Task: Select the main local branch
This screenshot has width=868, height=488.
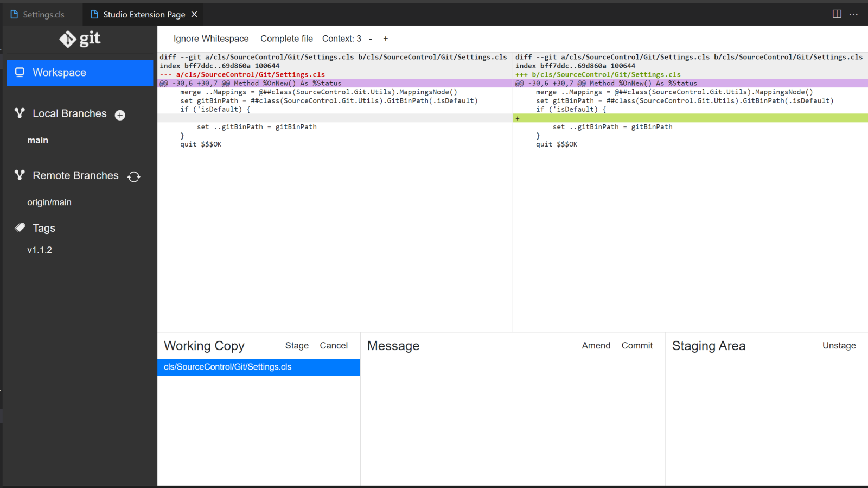Action: click(38, 140)
